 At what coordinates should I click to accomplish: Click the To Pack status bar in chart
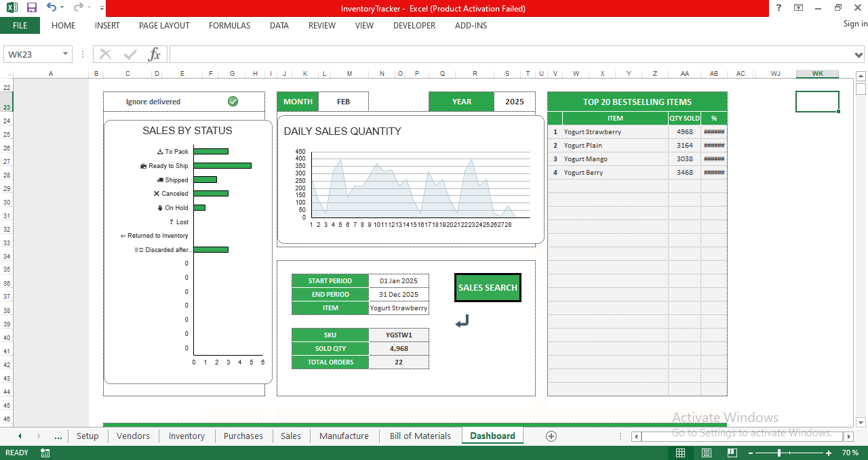click(211, 151)
